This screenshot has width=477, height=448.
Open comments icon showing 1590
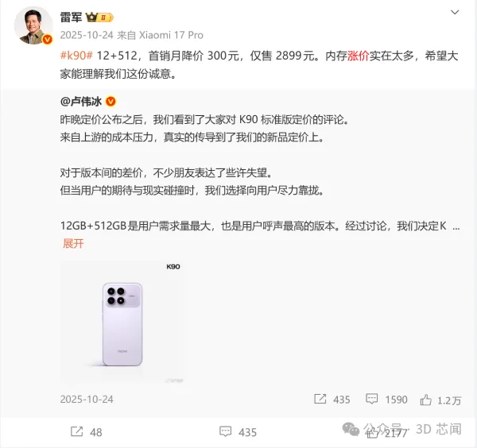371,399
